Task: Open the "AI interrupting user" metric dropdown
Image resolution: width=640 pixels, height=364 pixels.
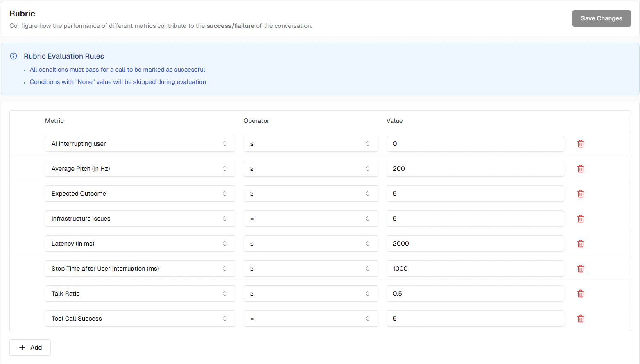Action: pyautogui.click(x=140, y=144)
